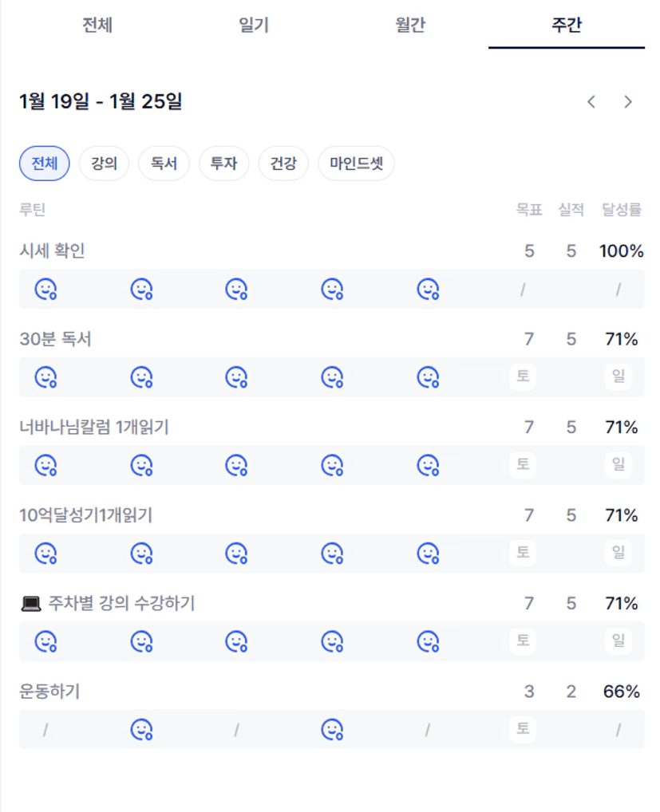The image size is (660, 812).
Task: Toggle 토 box in 30분 독서 row
Action: (x=523, y=376)
